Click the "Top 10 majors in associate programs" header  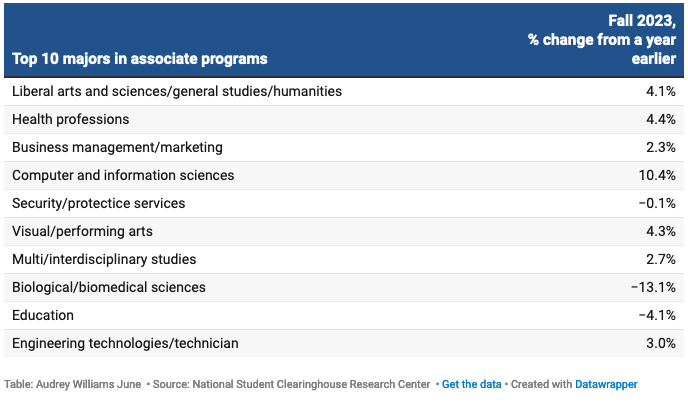(139, 59)
